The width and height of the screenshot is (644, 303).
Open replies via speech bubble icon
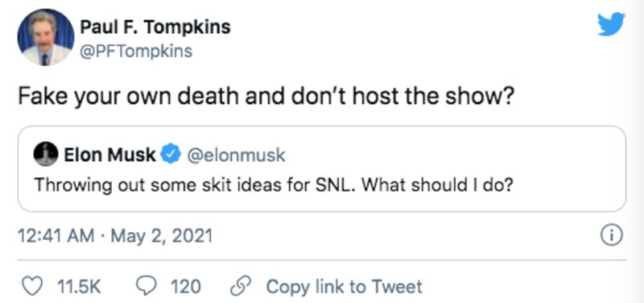tap(147, 287)
